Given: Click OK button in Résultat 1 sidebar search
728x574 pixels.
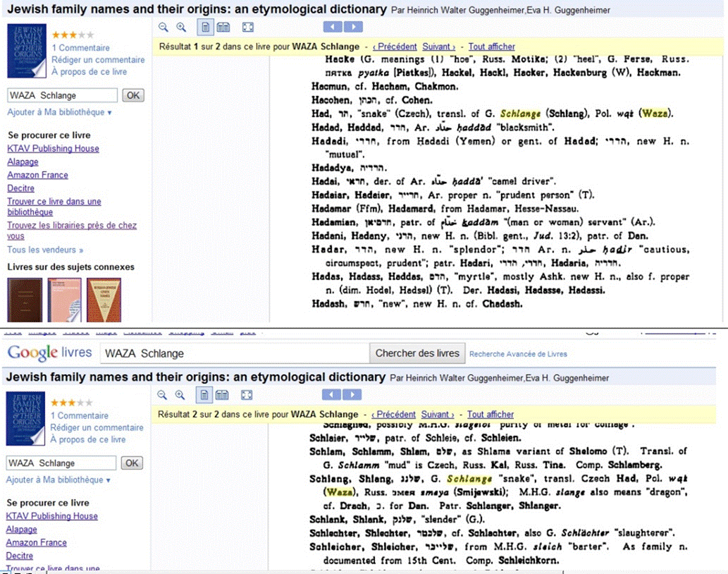Looking at the screenshot, I should click(133, 96).
